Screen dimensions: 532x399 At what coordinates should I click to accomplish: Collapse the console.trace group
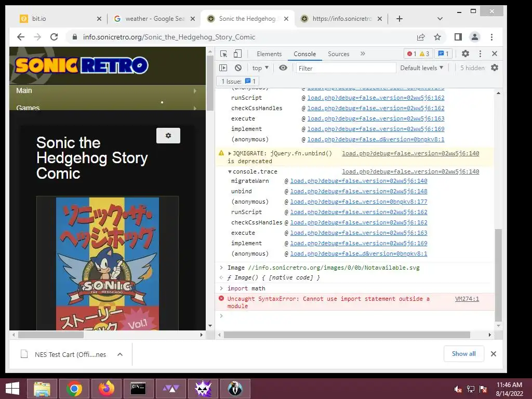coord(230,171)
